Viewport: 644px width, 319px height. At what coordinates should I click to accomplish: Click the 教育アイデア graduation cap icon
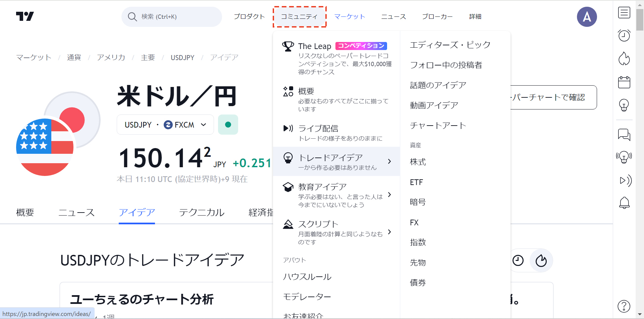288,187
